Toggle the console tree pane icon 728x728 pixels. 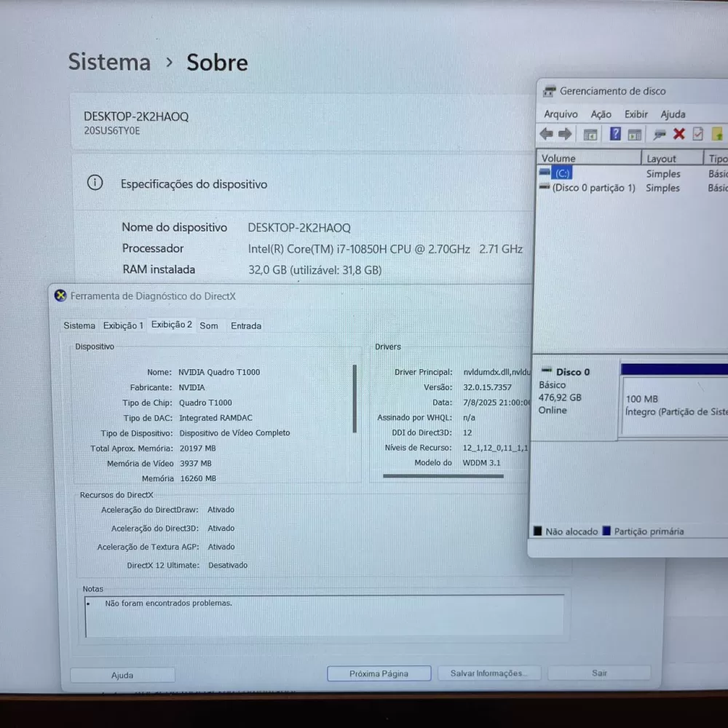590,135
